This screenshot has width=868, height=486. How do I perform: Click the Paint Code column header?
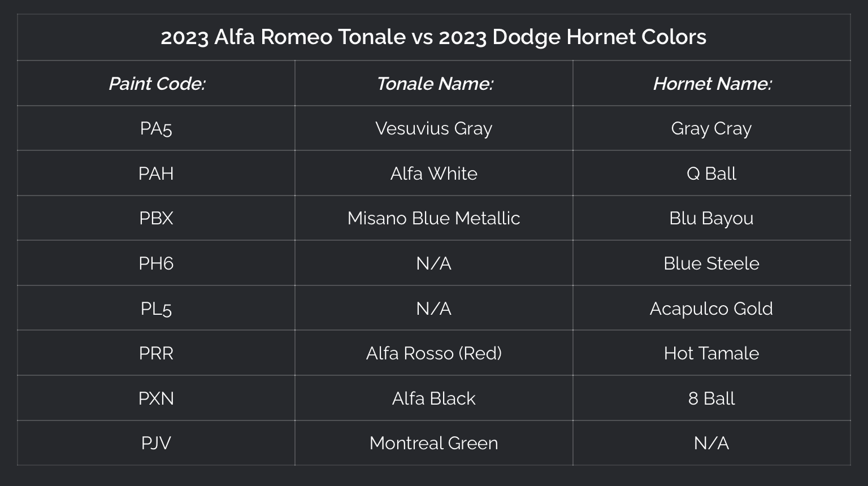(x=157, y=84)
